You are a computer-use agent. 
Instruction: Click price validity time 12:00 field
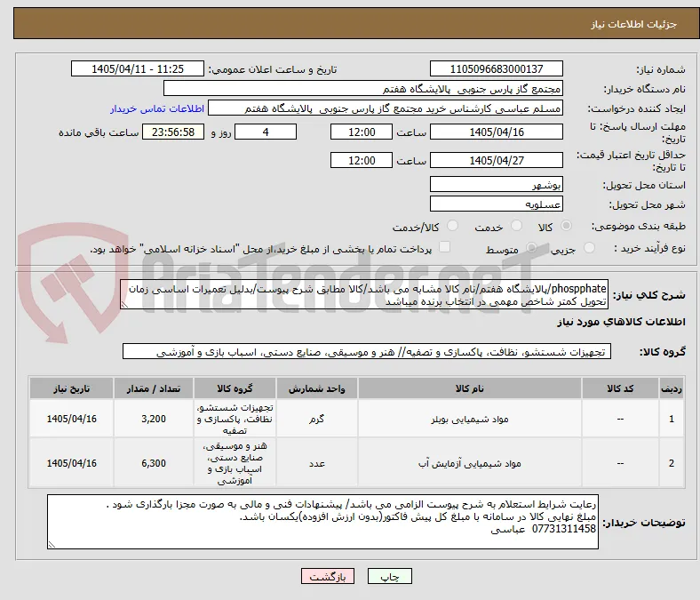[362, 160]
